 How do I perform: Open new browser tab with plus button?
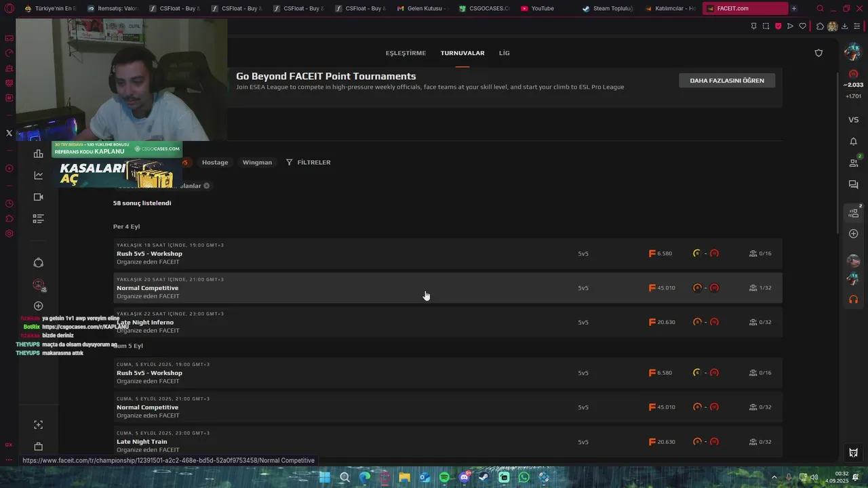(794, 9)
